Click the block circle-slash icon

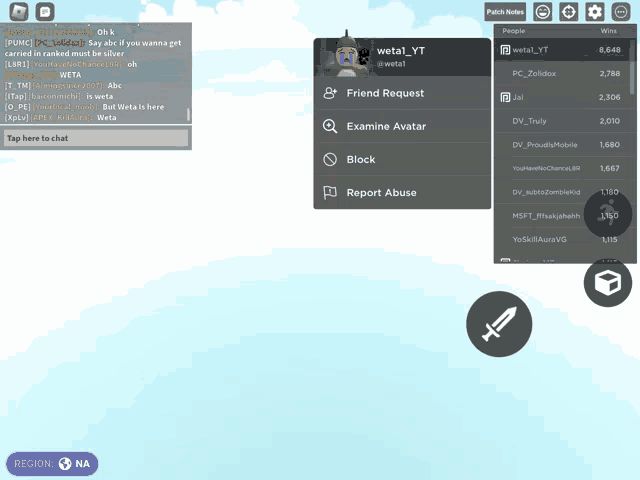330,159
